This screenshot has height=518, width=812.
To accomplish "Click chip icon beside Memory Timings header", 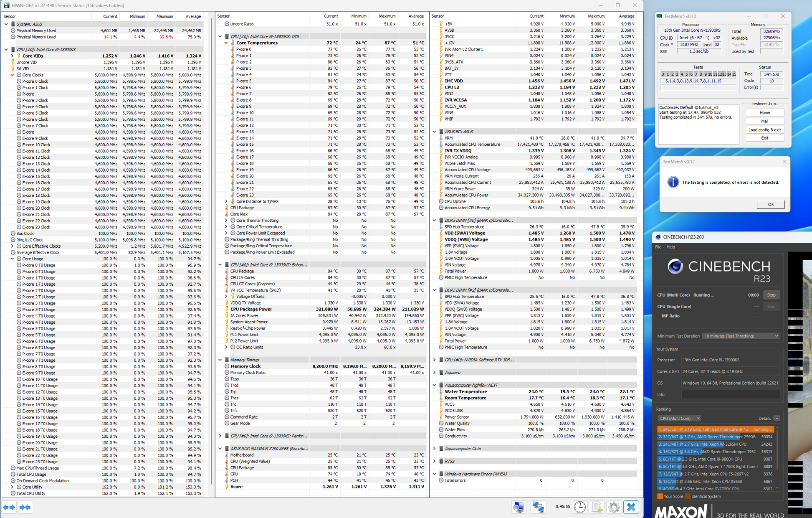I will pyautogui.click(x=227, y=360).
